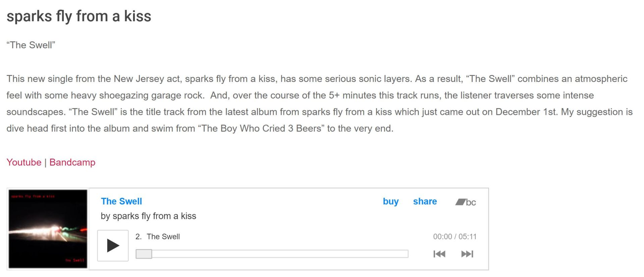Click the 00:00 / 05:11 time display
Viewport: 644px width, 277px height.
click(454, 237)
